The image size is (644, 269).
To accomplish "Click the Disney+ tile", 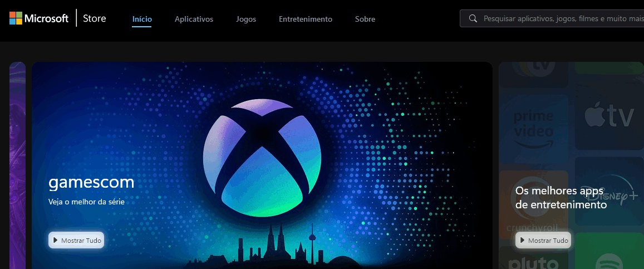I will (x=609, y=192).
